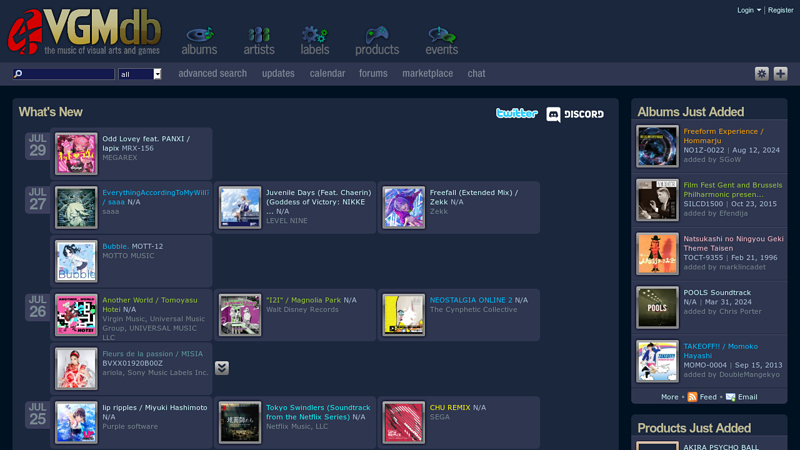Open EverythingAccordingToMyWill / saaa link
This screenshot has height=450, width=800.
click(x=156, y=197)
